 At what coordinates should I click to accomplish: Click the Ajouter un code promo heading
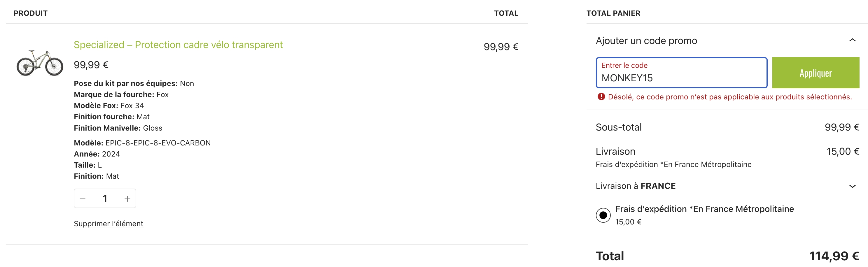tap(646, 41)
